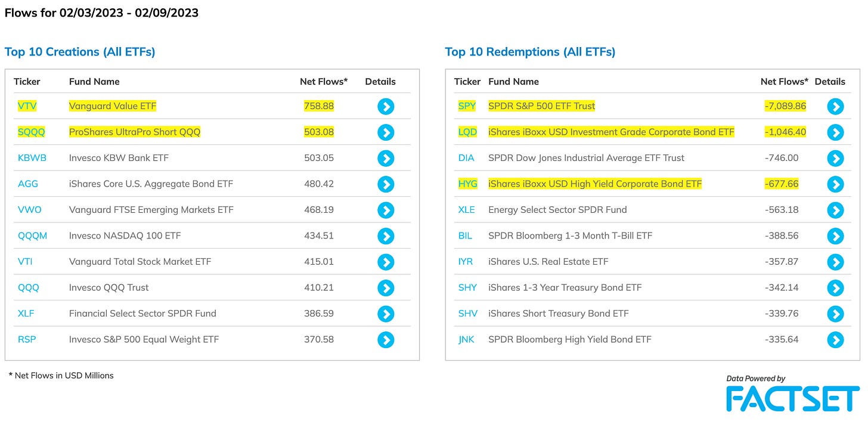Image resolution: width=868 pixels, height=425 pixels.
Task: Open the VWO ticker link
Action: tap(30, 210)
